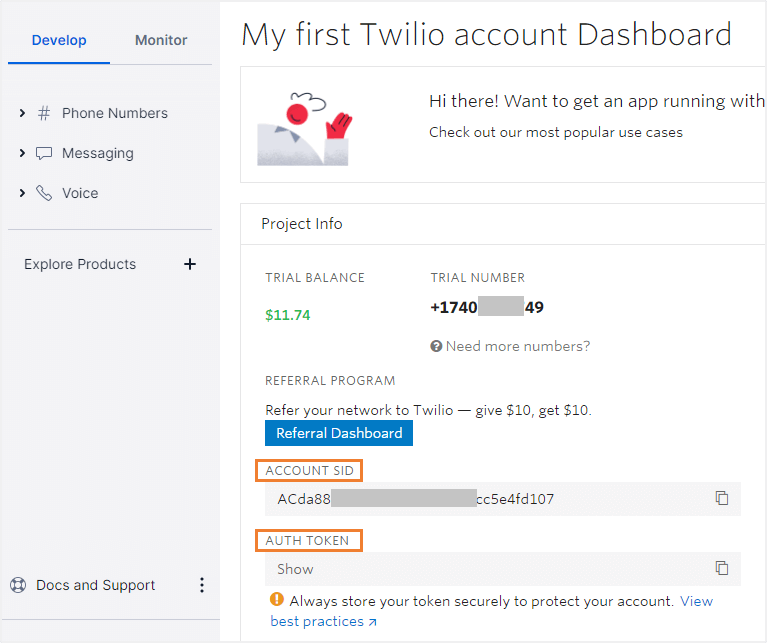Expand the Phone Numbers chevron
Viewport: 767px width, 643px height.
(x=22, y=113)
